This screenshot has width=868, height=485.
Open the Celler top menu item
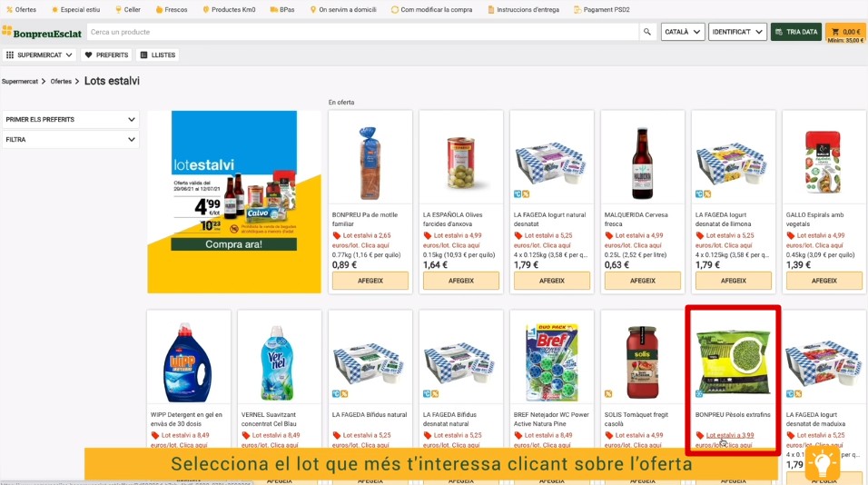tap(127, 9)
